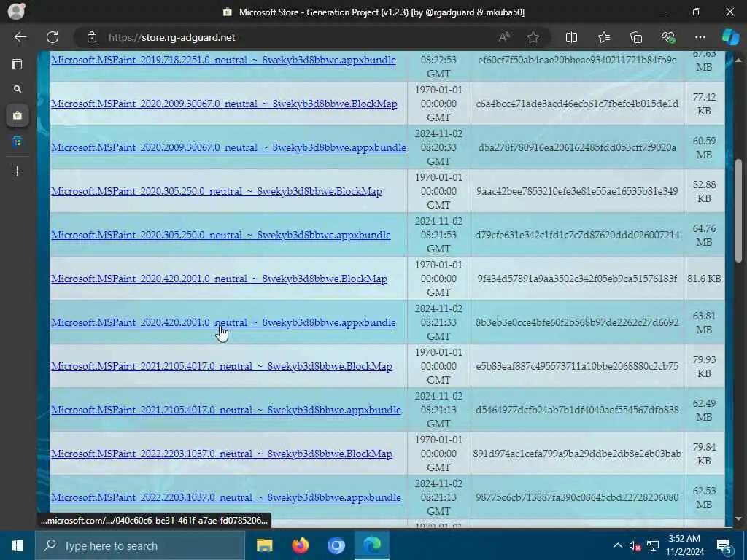
Task: Select hash starting with d79cfe631e342c1f
Action: [577, 236]
